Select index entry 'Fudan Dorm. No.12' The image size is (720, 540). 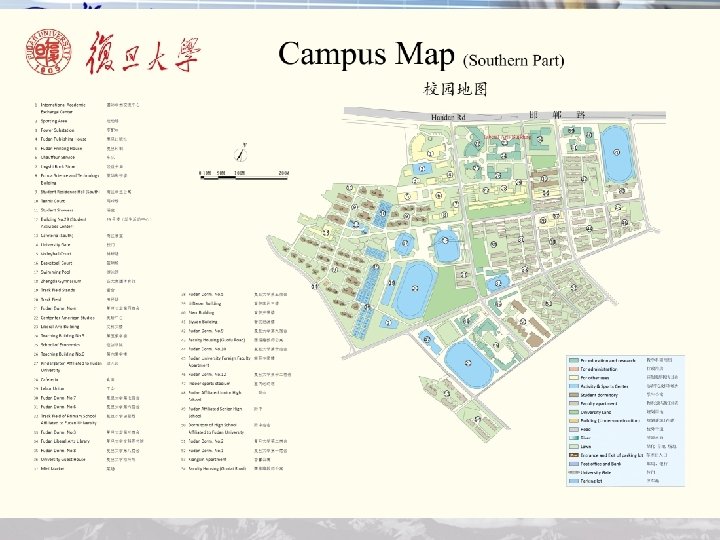(x=208, y=374)
